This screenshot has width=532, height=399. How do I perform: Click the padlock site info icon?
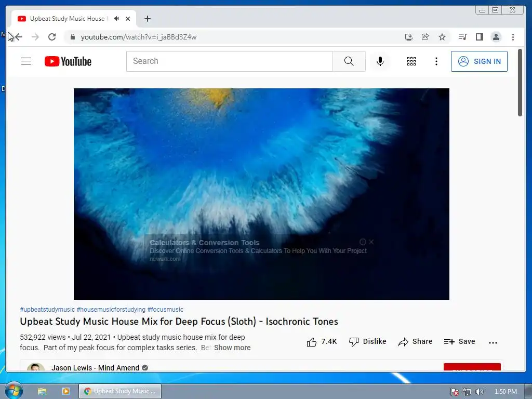(72, 37)
